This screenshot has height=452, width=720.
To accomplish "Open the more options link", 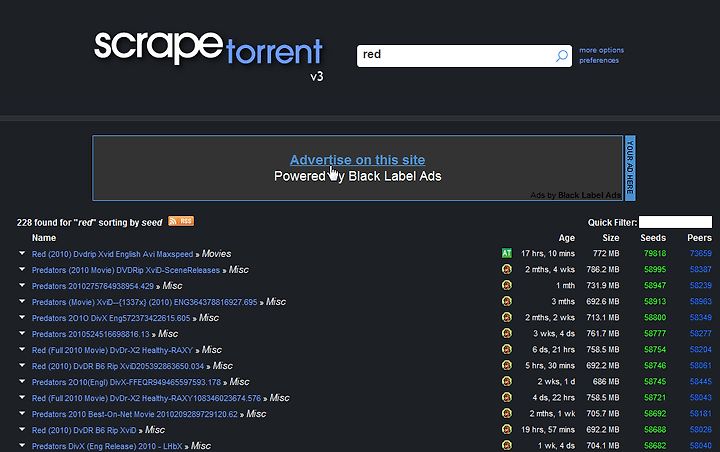I will [x=602, y=50].
